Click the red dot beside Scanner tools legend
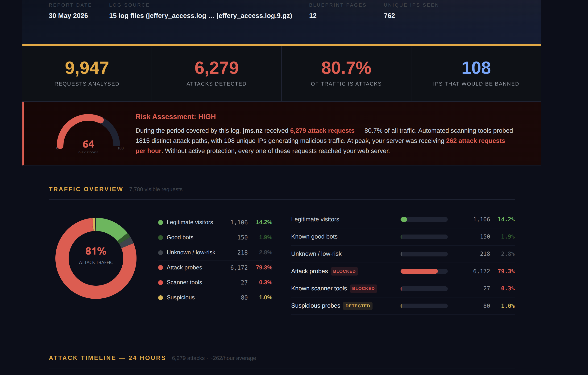The image size is (588, 375). click(x=160, y=283)
